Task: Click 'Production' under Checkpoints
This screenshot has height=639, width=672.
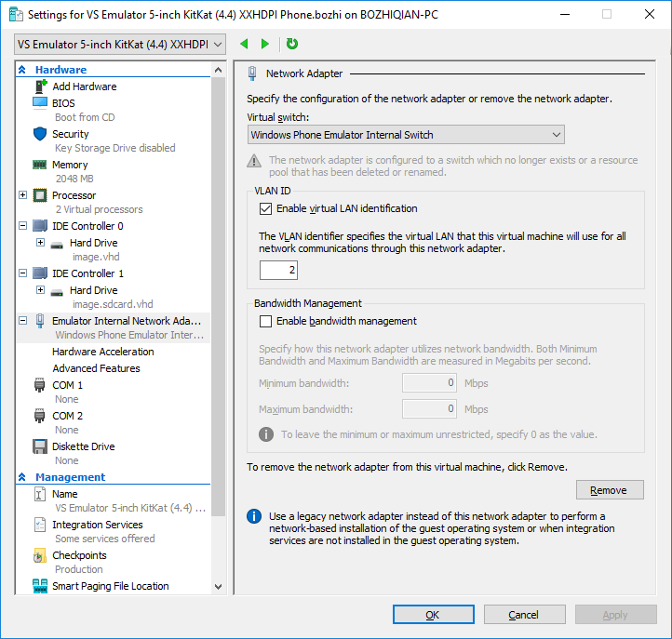Action: pos(79,569)
